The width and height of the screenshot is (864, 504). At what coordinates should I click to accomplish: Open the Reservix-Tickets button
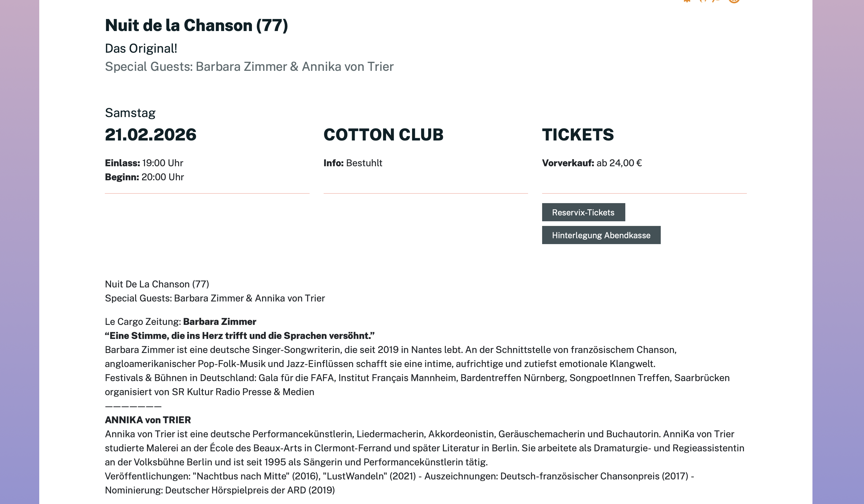coord(583,212)
